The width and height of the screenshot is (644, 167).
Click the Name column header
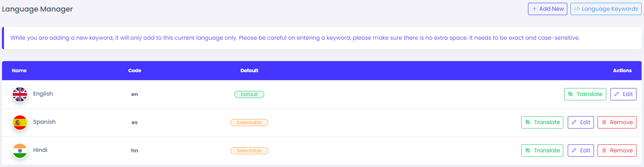pos(19,71)
